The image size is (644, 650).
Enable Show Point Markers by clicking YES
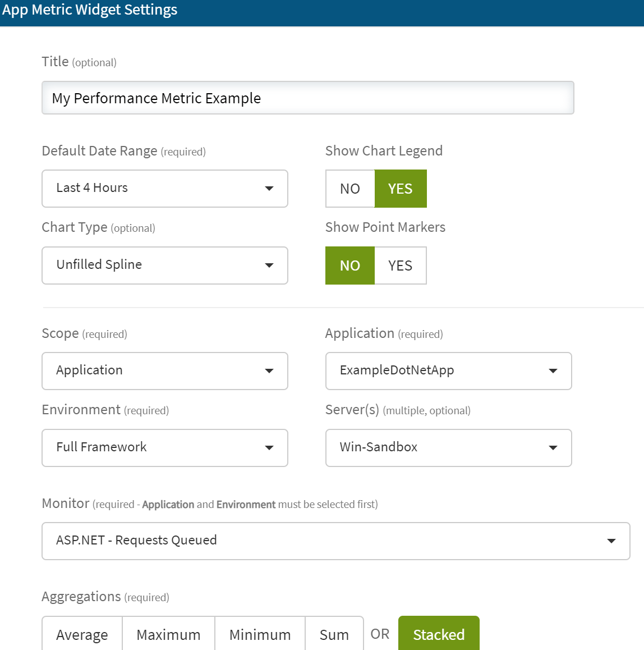pyautogui.click(x=401, y=266)
